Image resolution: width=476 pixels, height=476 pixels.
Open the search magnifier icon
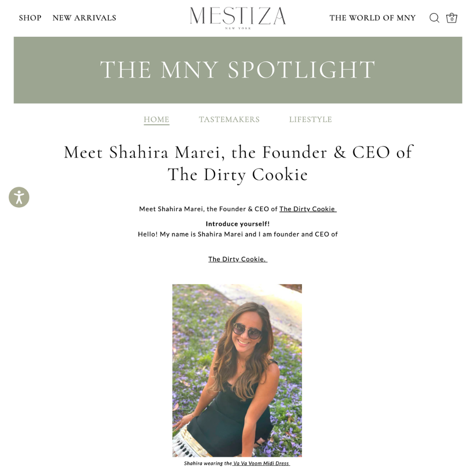tap(434, 18)
